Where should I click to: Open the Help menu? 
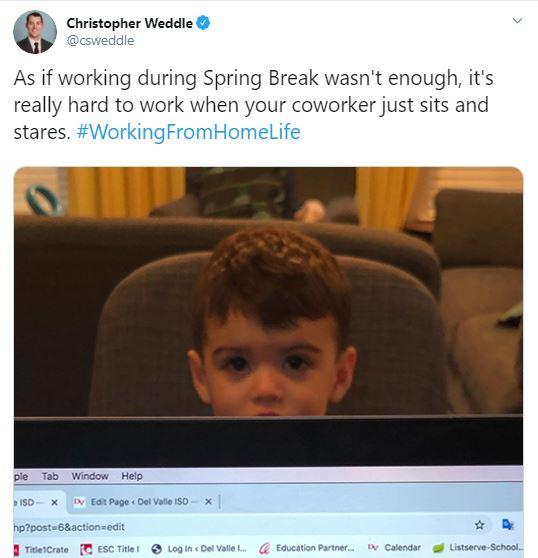pyautogui.click(x=132, y=476)
